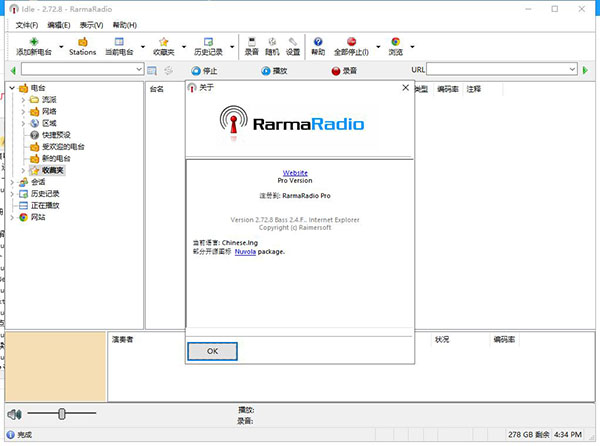
Task: Expand dropdown arrow next to Stop all
Action: pyautogui.click(x=378, y=47)
